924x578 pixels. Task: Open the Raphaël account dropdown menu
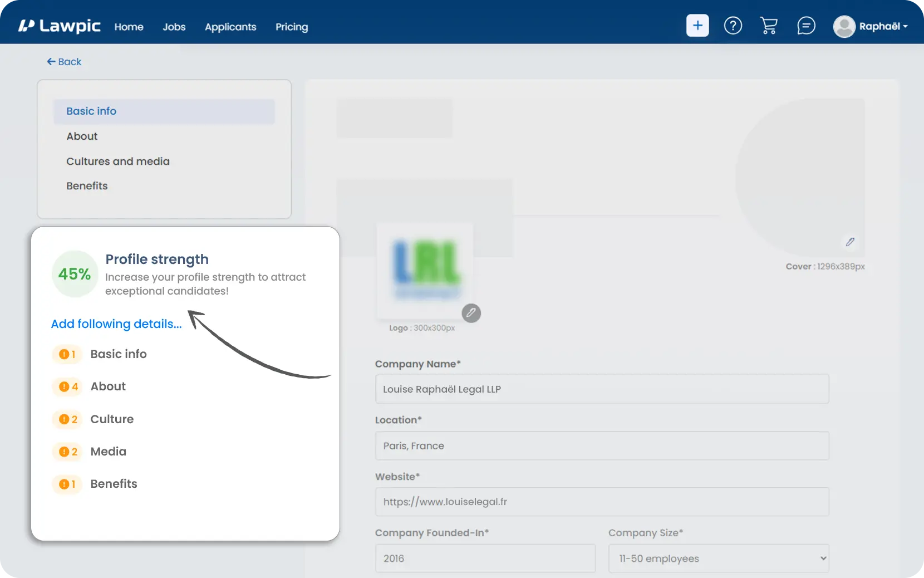click(x=883, y=26)
